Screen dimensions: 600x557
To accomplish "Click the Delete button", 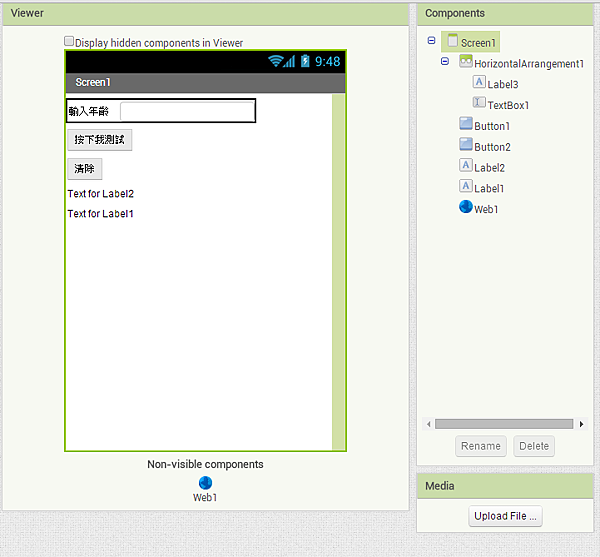I will point(534,446).
